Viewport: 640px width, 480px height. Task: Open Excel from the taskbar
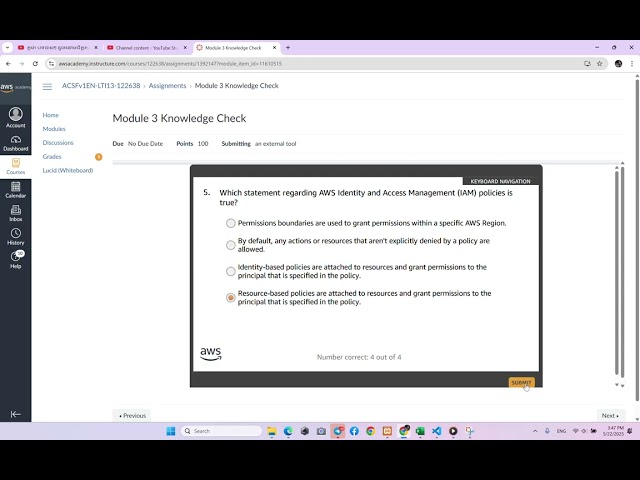(420, 431)
